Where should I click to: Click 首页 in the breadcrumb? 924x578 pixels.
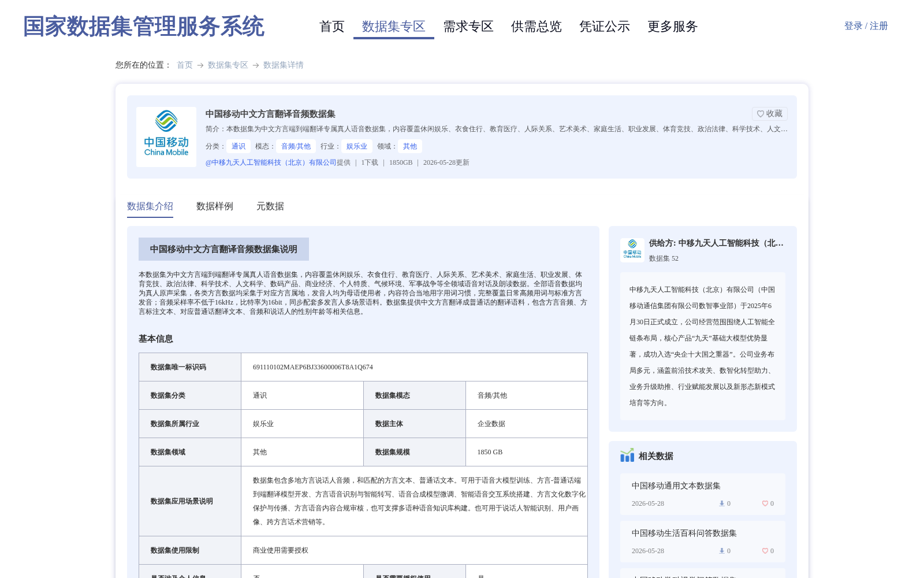(185, 65)
